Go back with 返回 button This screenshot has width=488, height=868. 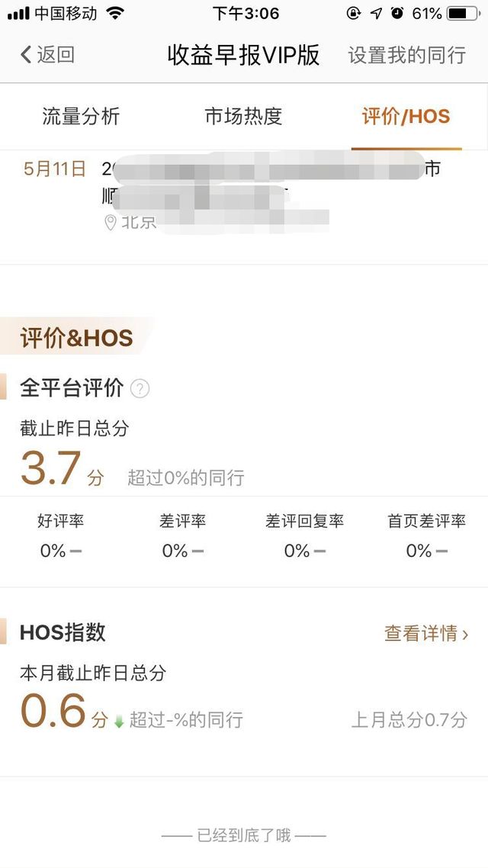click(x=47, y=55)
